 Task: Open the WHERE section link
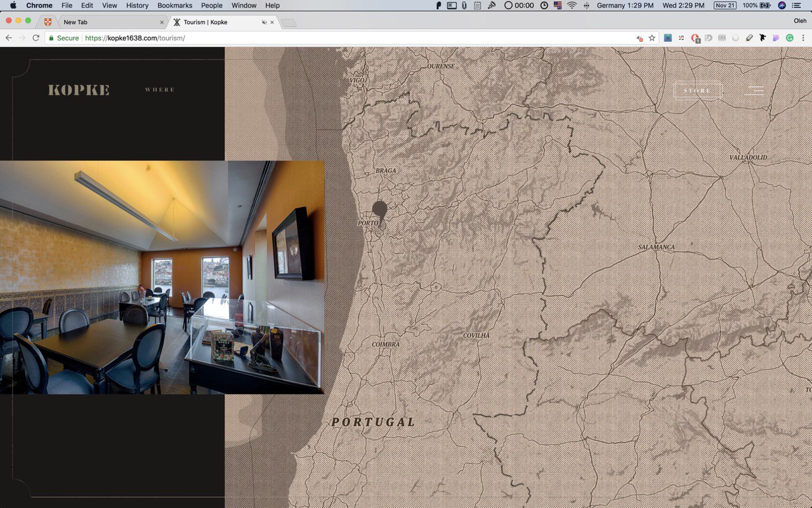pos(160,90)
